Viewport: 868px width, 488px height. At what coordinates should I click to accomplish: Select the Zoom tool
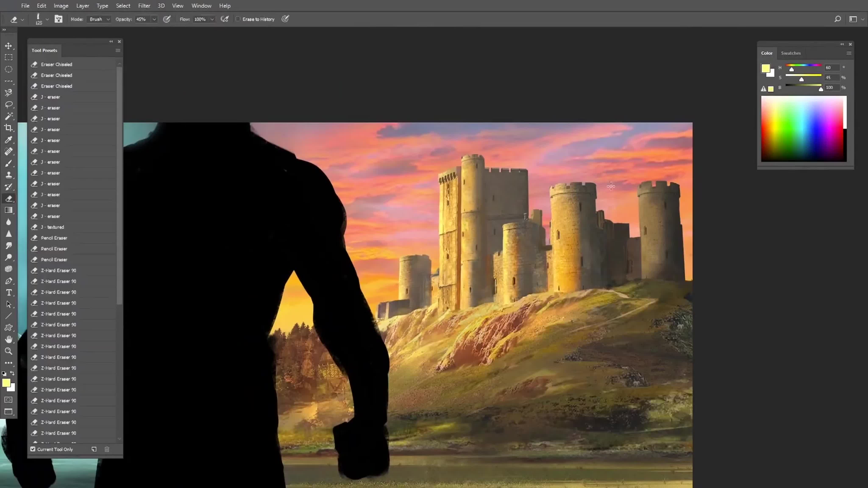8,351
